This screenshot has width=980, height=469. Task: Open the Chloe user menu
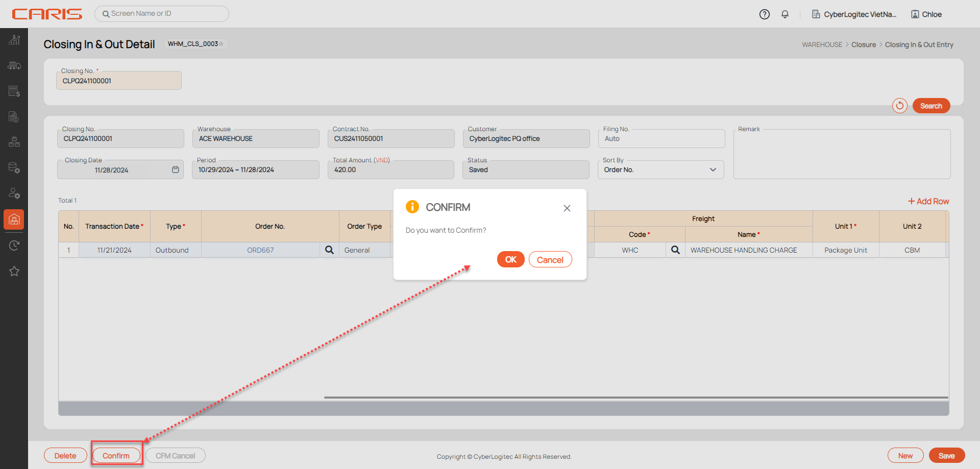click(926, 14)
